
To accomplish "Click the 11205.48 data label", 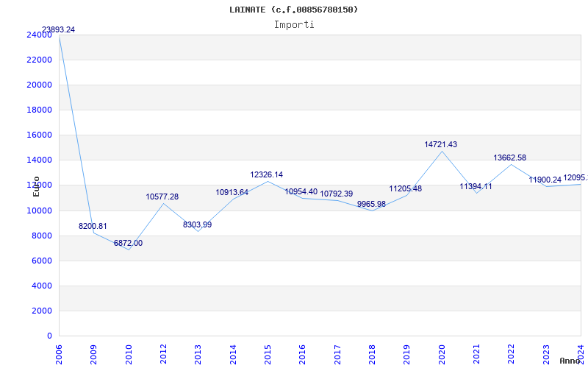I will coord(406,188).
